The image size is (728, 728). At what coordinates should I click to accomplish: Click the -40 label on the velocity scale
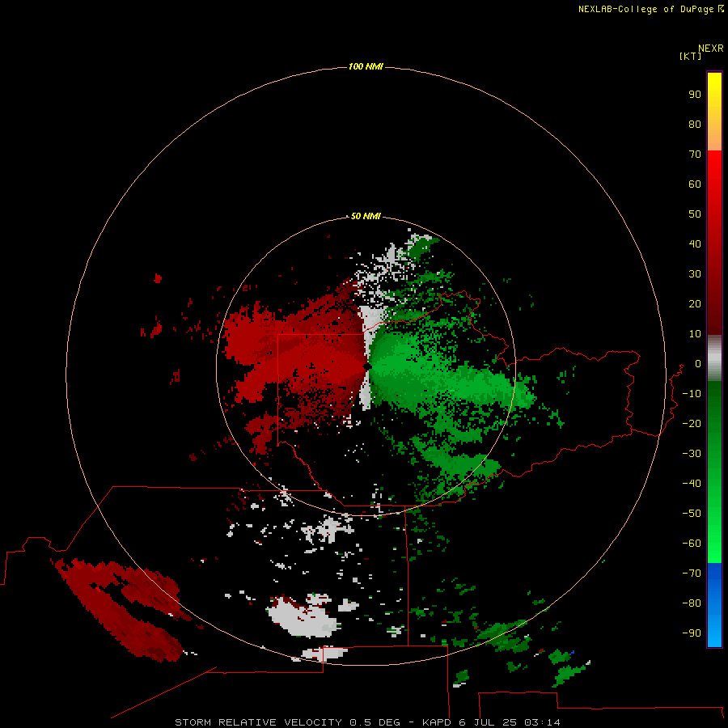[692, 484]
